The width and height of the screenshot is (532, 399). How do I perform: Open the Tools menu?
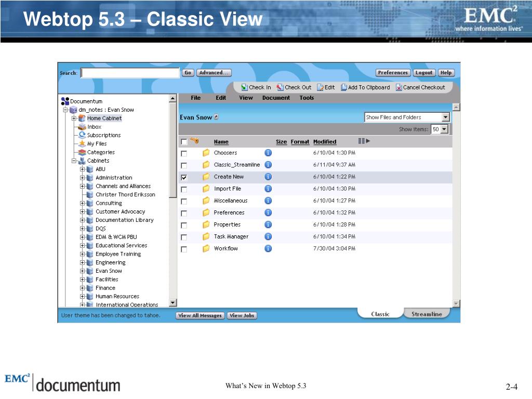pos(307,98)
